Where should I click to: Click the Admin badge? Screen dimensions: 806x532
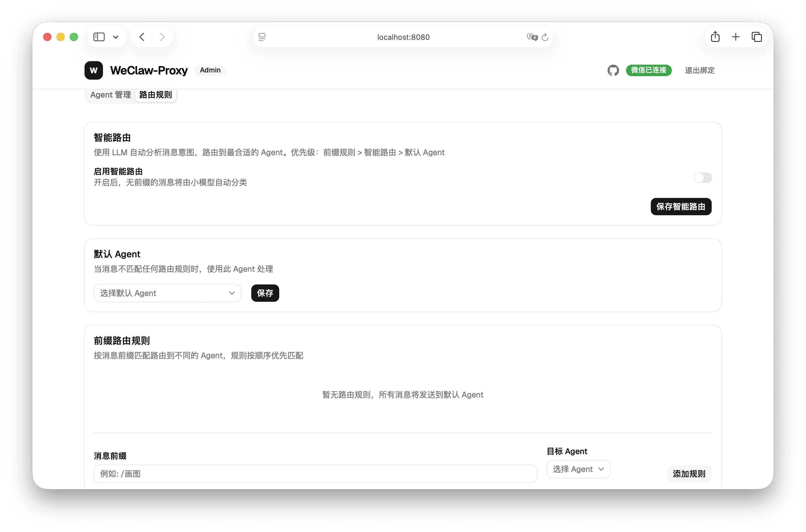(210, 70)
